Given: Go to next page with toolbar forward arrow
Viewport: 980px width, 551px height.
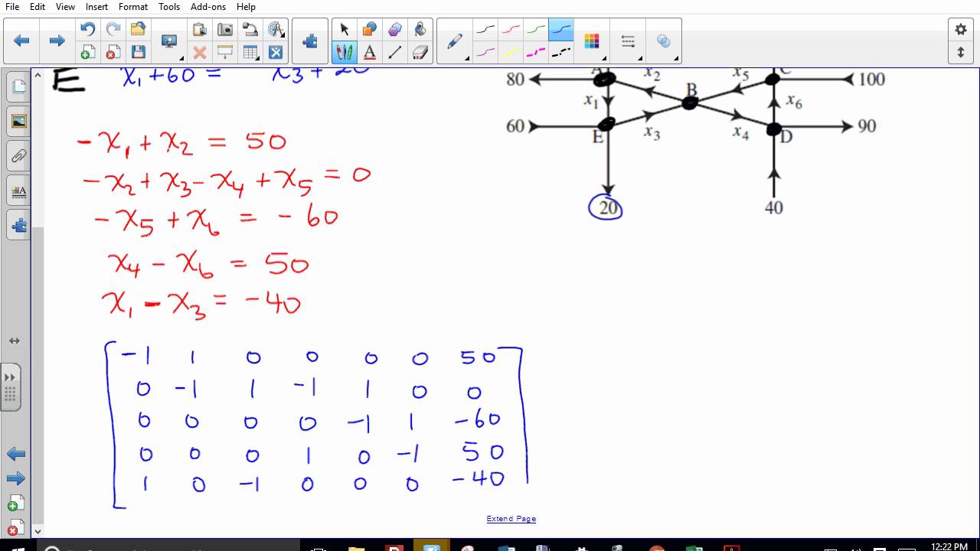Looking at the screenshot, I should (x=57, y=41).
